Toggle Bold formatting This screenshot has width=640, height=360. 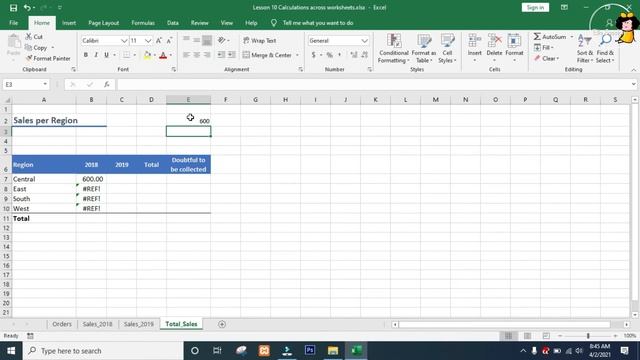point(86,55)
